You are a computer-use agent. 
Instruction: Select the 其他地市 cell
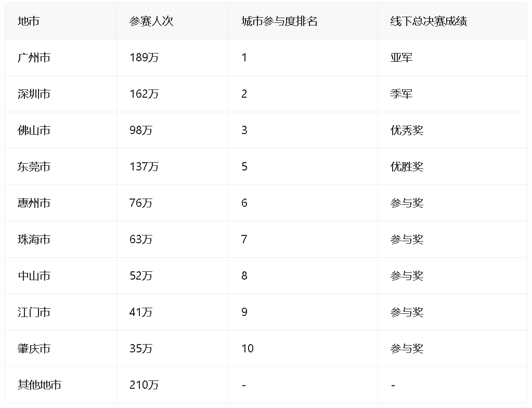(40, 385)
